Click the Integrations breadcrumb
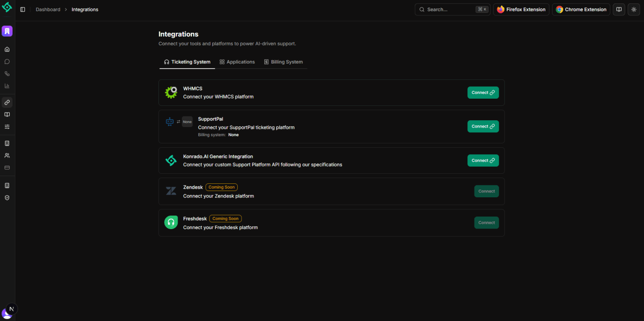 click(x=85, y=10)
